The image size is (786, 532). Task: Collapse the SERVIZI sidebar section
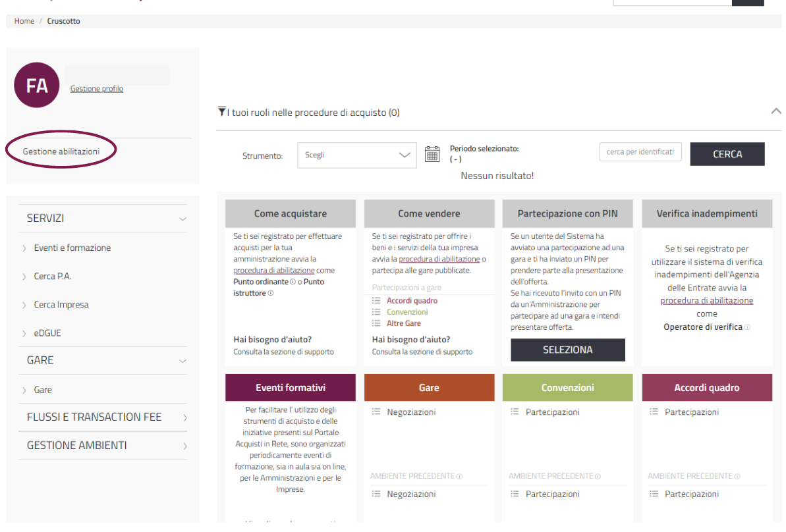(182, 219)
